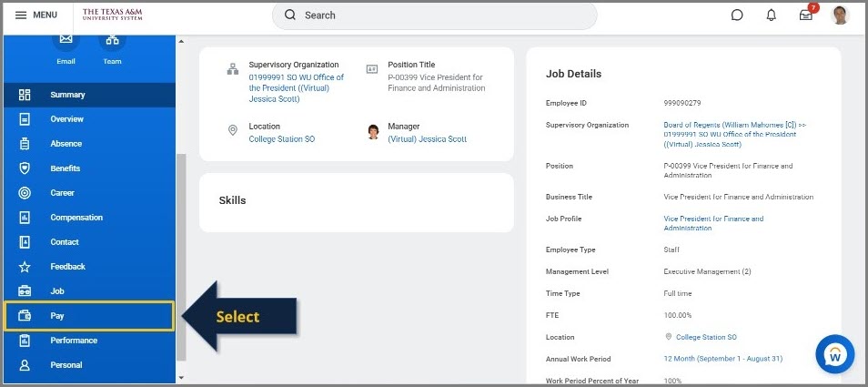Open the Compensation sidebar section

click(x=76, y=218)
